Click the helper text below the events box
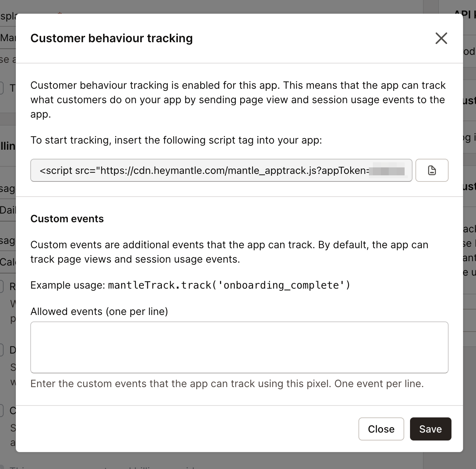This screenshot has height=469, width=476. point(227,383)
